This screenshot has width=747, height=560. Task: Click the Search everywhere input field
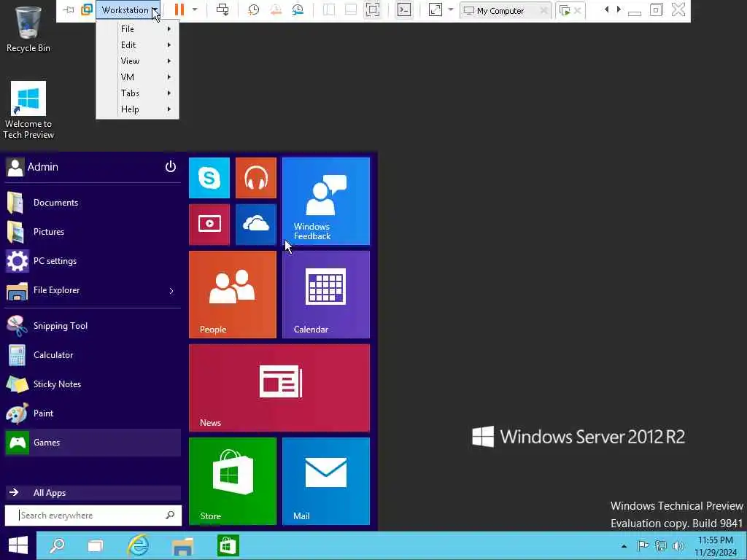click(x=93, y=516)
